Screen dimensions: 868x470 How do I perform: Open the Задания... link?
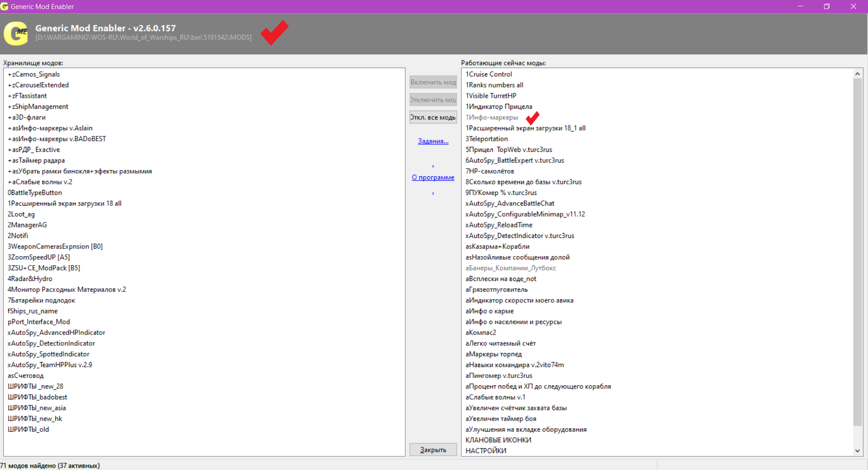(433, 141)
